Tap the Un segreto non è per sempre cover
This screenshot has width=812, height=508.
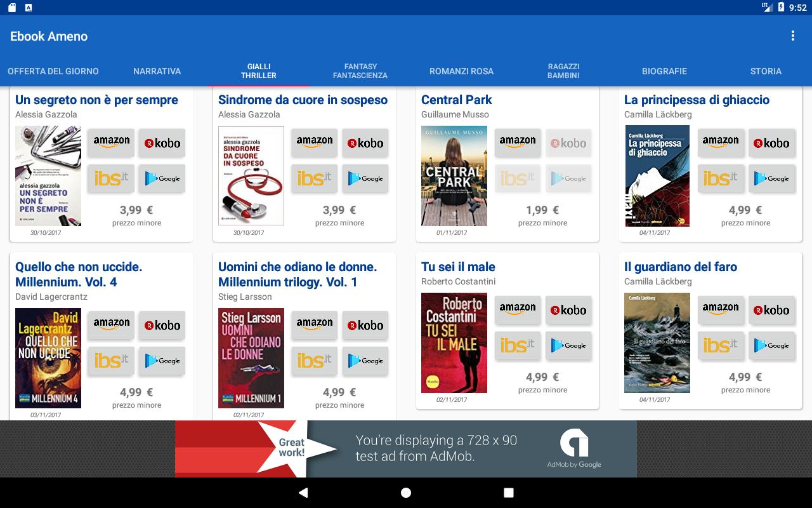(x=48, y=176)
